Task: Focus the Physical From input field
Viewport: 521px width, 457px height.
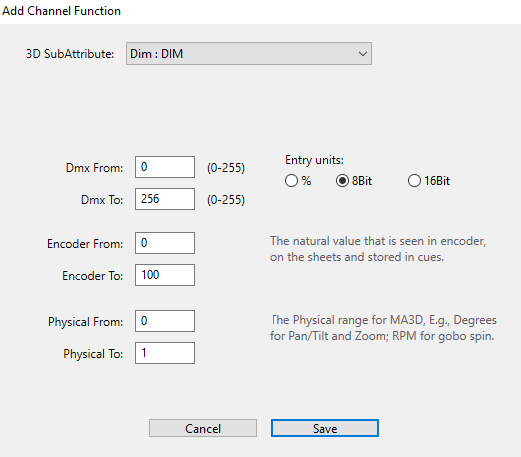Action: tap(165, 321)
